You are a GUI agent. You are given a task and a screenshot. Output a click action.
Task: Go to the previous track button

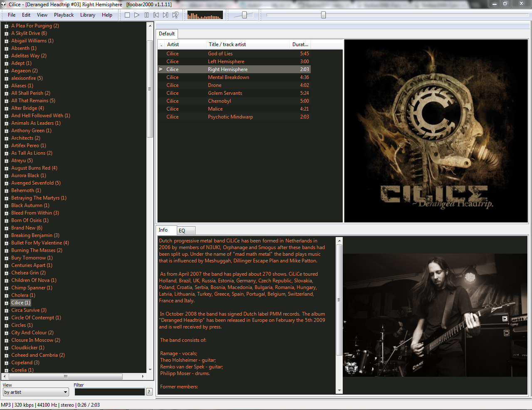(x=156, y=15)
